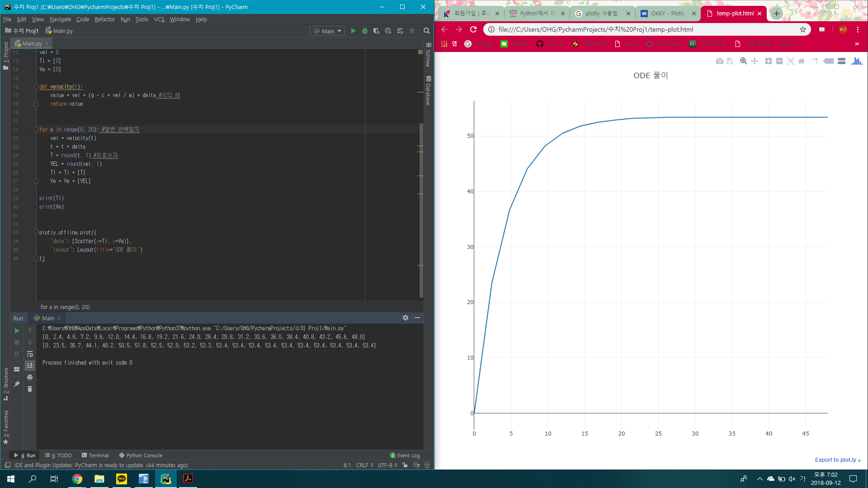Image resolution: width=868 pixels, height=488 pixels.
Task: Open Event Log in the status bar
Action: pos(405,455)
